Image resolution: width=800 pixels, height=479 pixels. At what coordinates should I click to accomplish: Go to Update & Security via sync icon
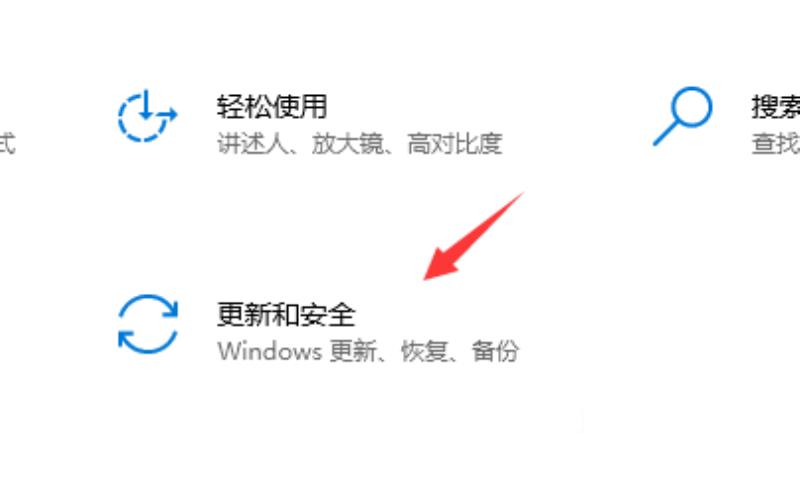(148, 324)
